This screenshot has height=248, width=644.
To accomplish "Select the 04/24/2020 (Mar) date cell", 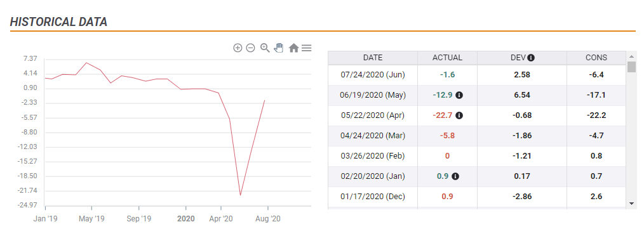I will tap(373, 136).
